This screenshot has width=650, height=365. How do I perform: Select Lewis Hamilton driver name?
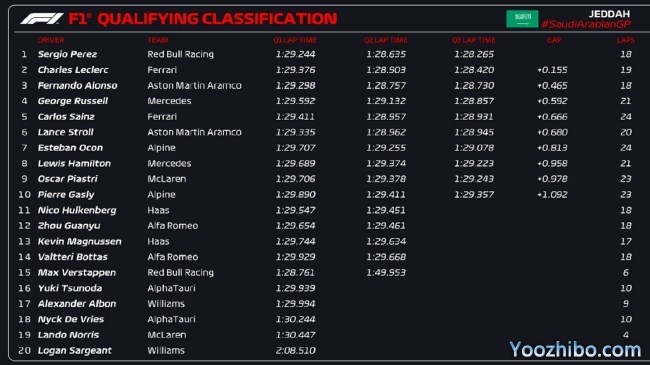(74, 163)
